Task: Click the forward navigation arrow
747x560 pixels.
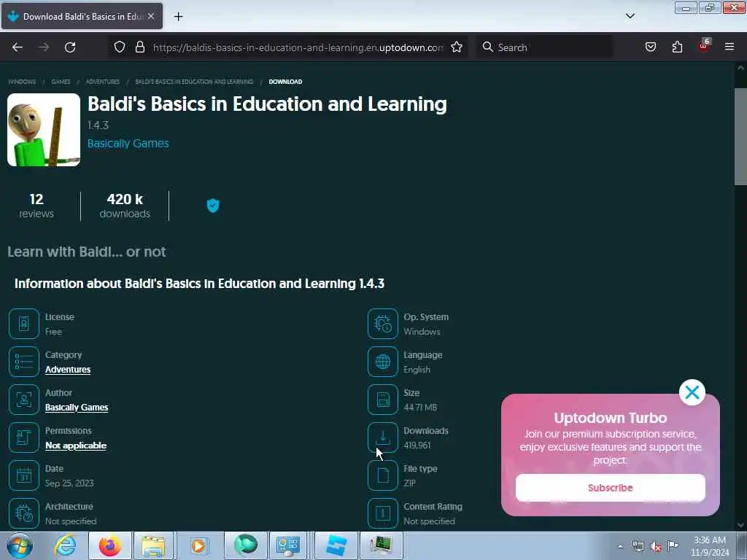Action: (44, 47)
